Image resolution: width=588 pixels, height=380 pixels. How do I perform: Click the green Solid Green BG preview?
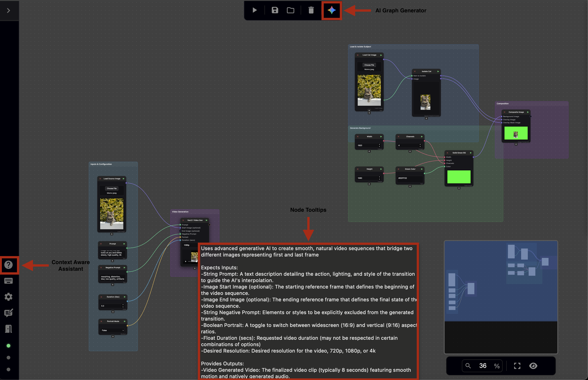[459, 177]
